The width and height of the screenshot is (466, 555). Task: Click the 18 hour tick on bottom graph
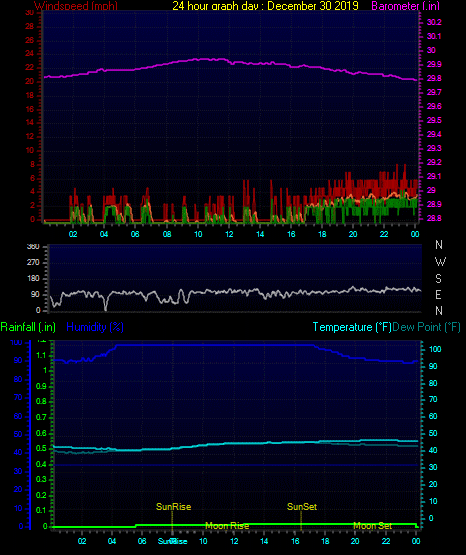point(325,541)
